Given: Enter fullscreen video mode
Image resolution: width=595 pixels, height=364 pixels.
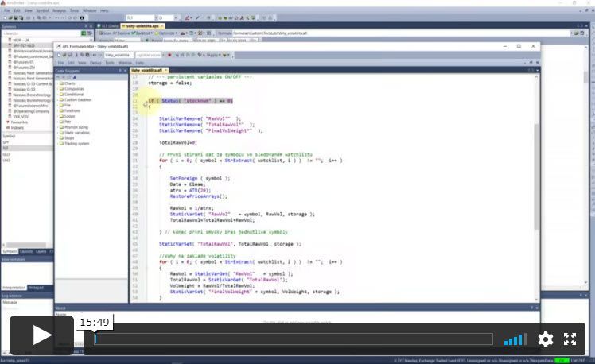Looking at the screenshot, I should [570, 339].
